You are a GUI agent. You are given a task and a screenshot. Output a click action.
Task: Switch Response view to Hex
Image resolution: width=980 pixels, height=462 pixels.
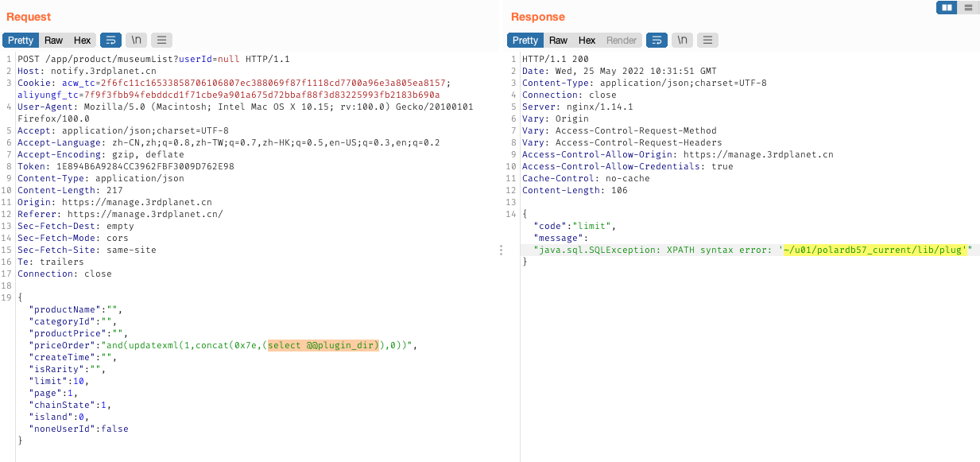587,41
